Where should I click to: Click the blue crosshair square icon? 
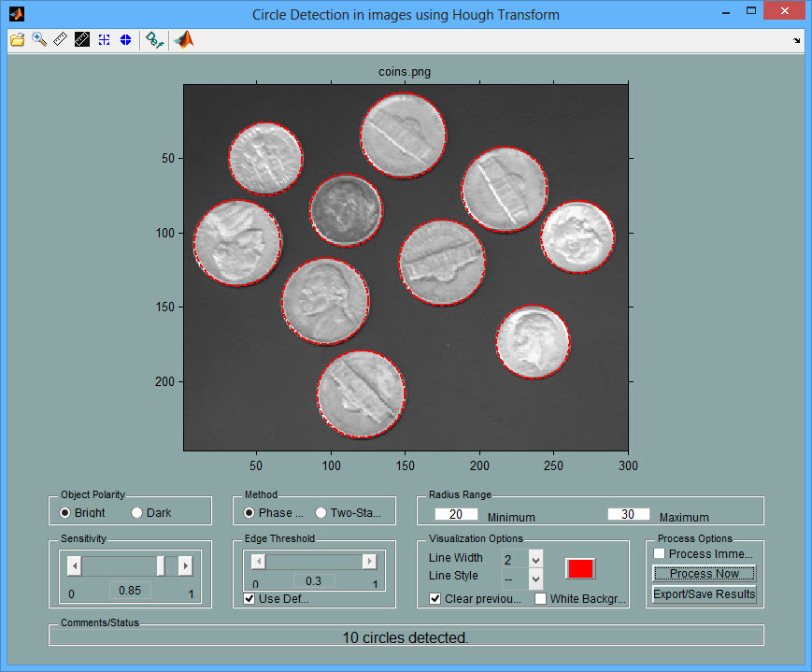(x=104, y=40)
